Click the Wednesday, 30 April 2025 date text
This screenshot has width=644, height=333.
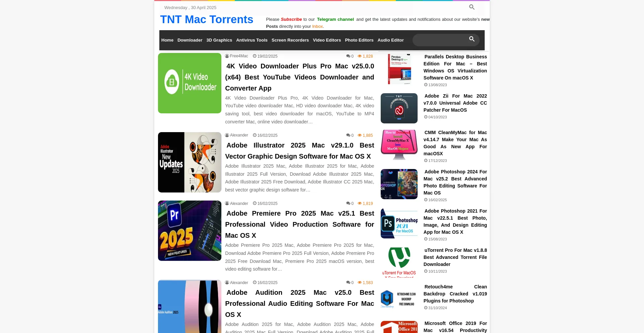(190, 7)
